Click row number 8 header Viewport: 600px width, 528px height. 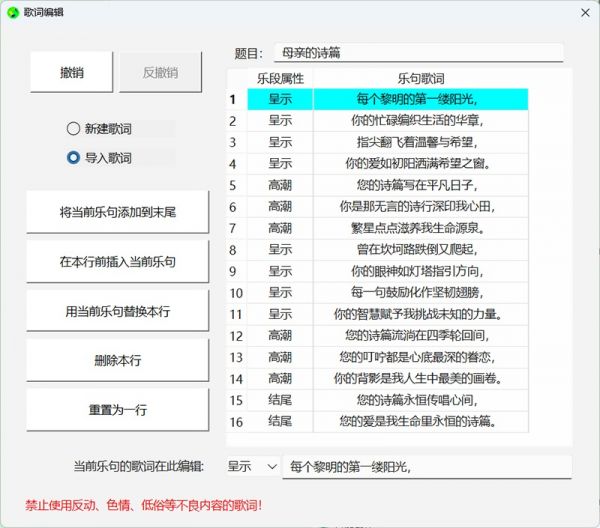pyautogui.click(x=237, y=250)
